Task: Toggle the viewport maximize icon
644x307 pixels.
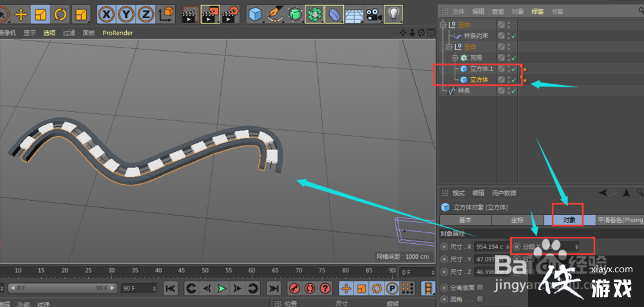Action: coord(430,33)
